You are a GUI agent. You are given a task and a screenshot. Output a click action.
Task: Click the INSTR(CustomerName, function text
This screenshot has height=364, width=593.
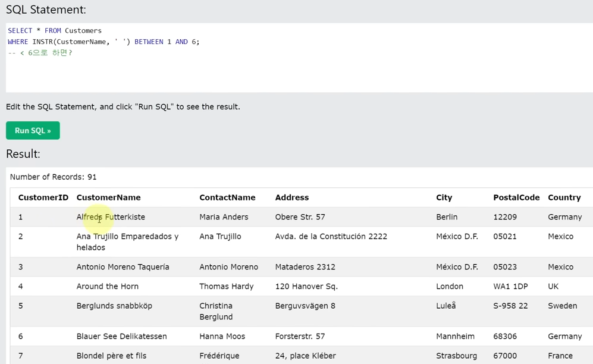coord(71,42)
